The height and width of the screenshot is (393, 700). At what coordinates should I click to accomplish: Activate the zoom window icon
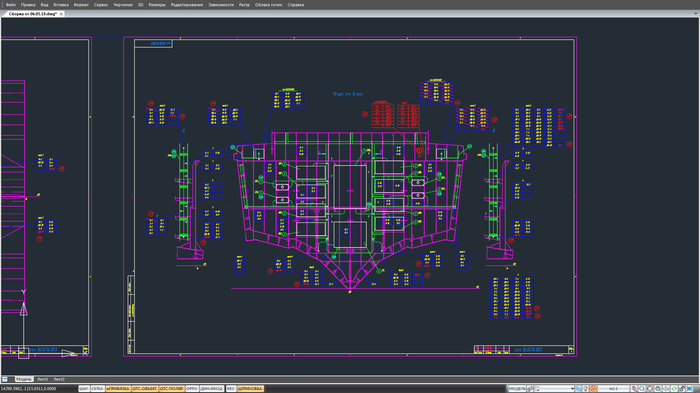650,389
